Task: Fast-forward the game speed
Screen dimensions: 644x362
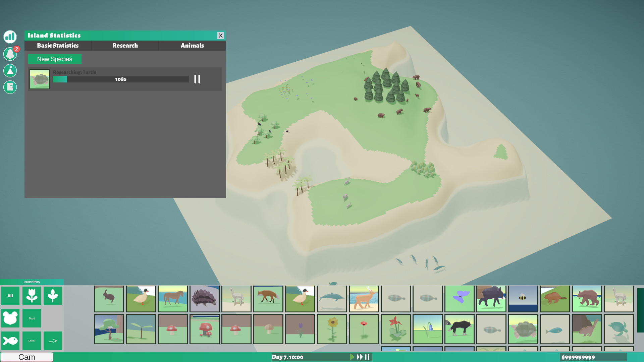Action: point(359,357)
